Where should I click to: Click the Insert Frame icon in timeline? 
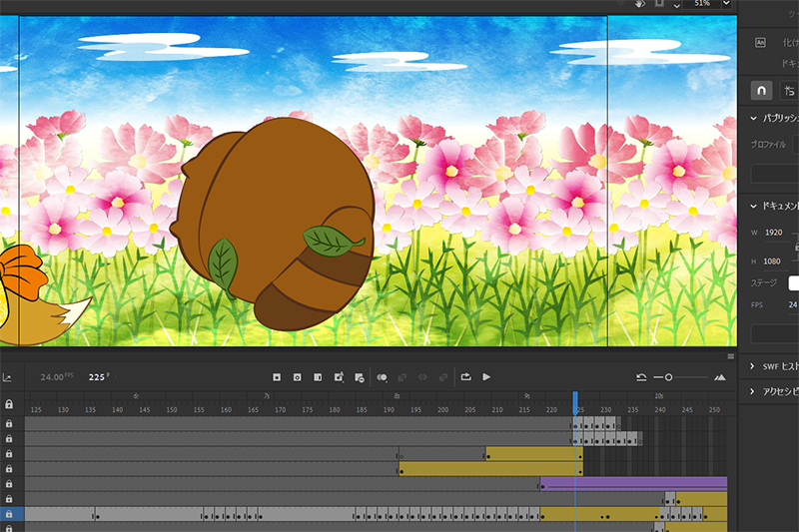318,377
